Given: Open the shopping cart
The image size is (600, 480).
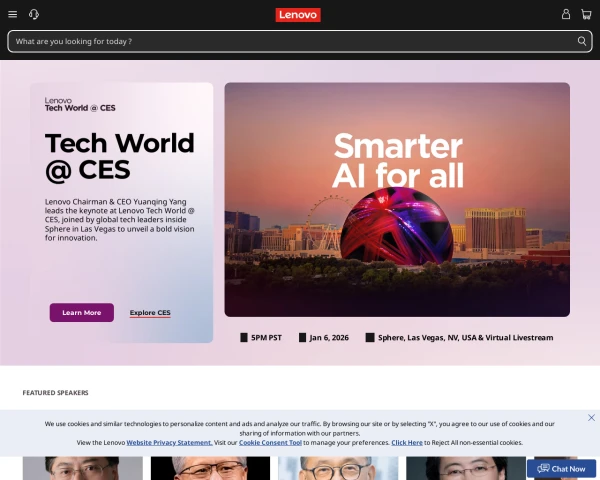Looking at the screenshot, I should (586, 15).
